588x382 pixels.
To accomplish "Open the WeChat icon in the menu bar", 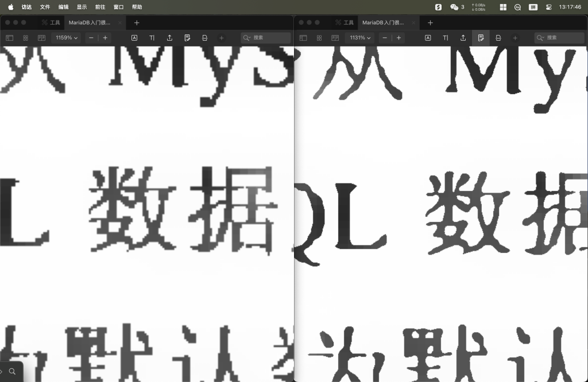I will click(x=454, y=7).
